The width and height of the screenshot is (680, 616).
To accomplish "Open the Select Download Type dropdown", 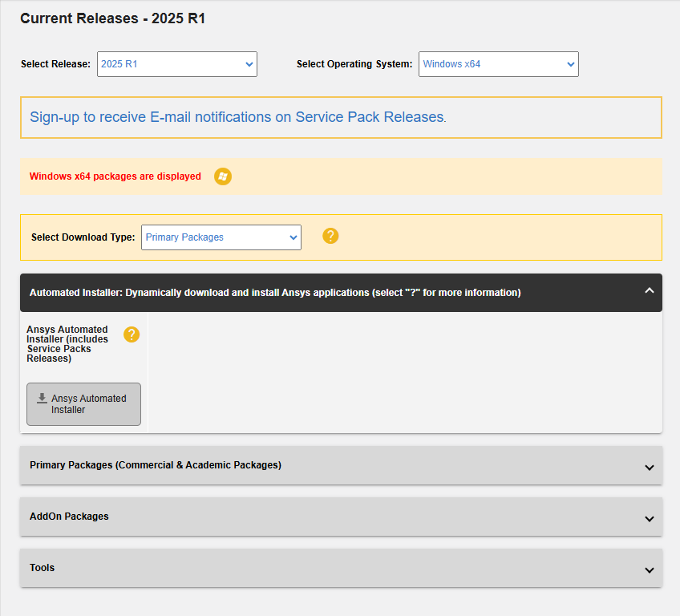I will [221, 237].
